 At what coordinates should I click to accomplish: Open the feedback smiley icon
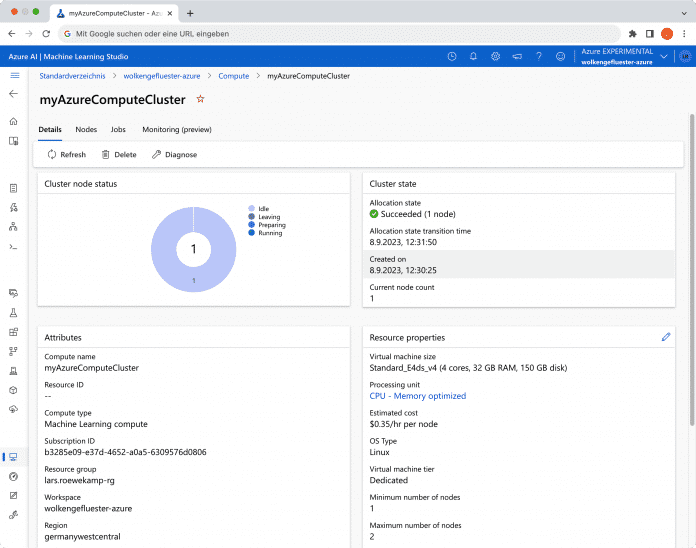pyautogui.click(x=561, y=56)
